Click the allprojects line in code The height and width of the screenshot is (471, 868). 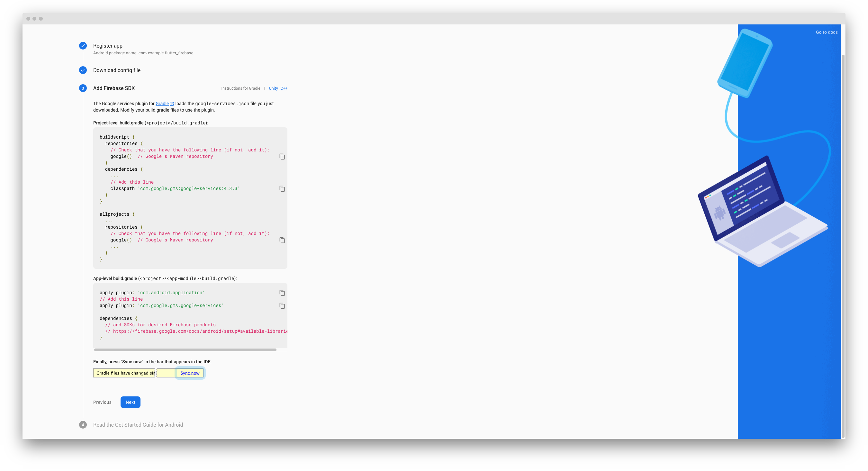coord(117,214)
